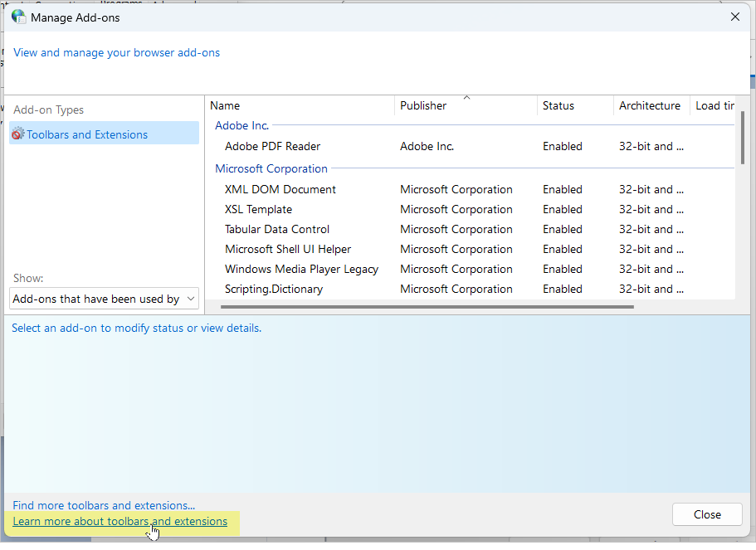Image resolution: width=756 pixels, height=550 pixels.
Task: Close the Manage Add-ons window with X
Action: pos(734,17)
